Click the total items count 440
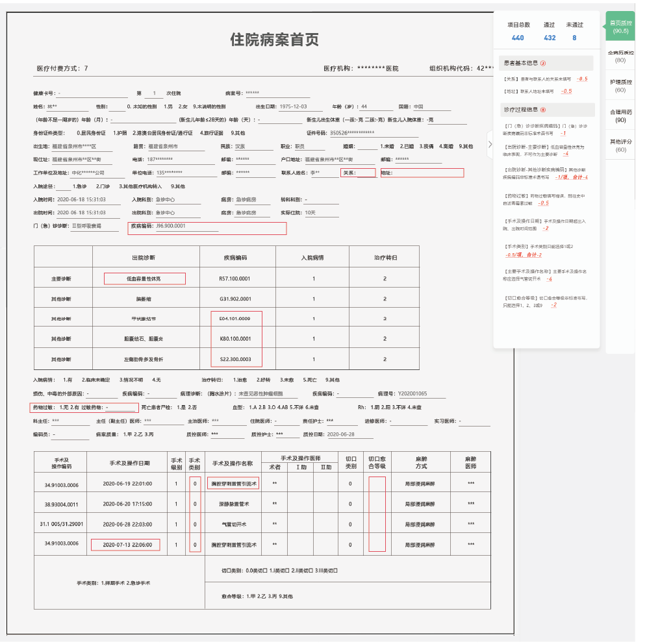The height and width of the screenshot is (644, 647). point(518,38)
